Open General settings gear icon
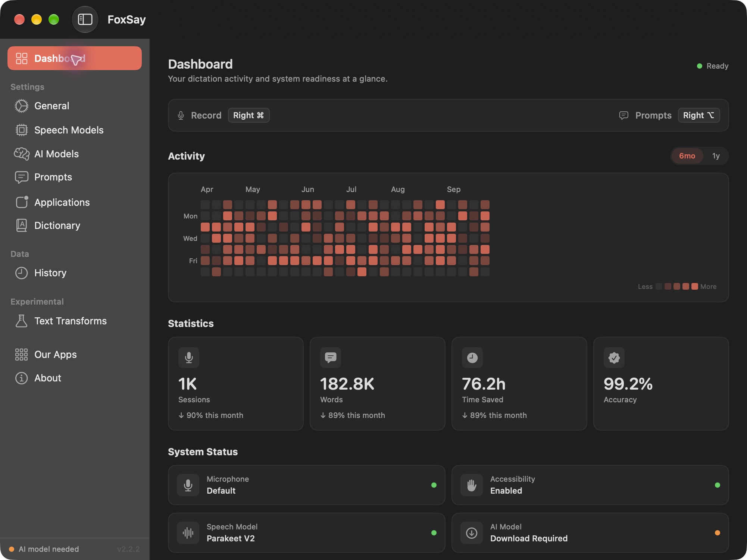Screen dimensions: 747x560 pos(22,106)
